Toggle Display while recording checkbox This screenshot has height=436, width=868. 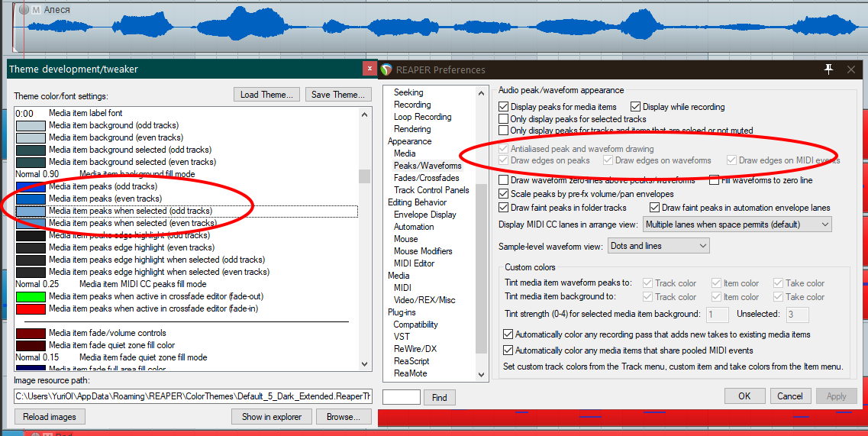[635, 107]
